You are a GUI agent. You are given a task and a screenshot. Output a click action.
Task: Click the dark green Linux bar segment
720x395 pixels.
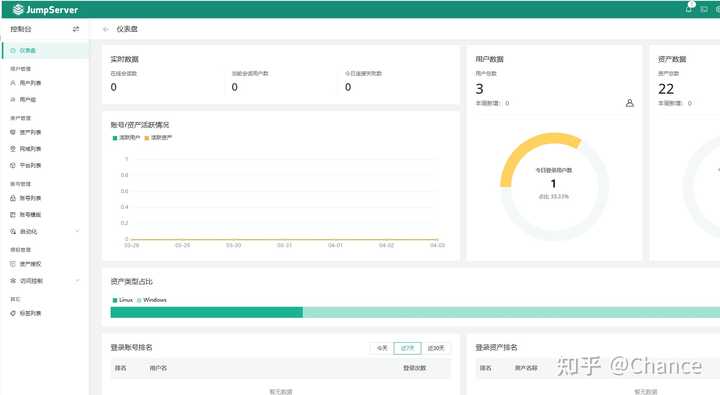click(207, 313)
